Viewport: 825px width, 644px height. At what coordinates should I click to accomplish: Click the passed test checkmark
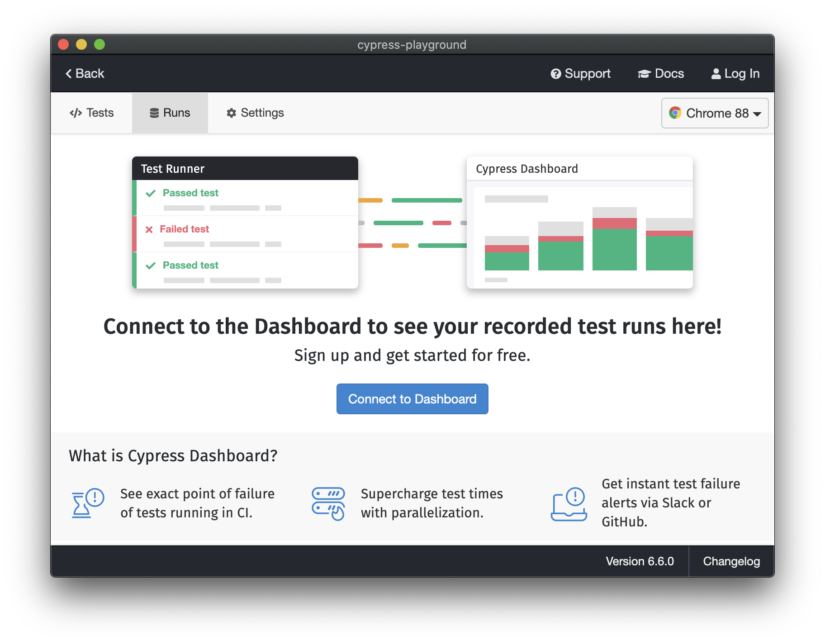click(x=150, y=193)
